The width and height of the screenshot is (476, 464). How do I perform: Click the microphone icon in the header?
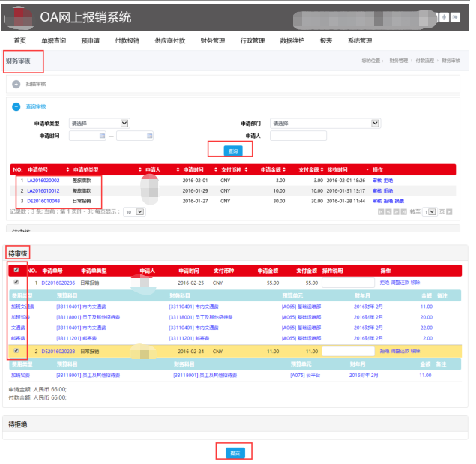click(445, 18)
